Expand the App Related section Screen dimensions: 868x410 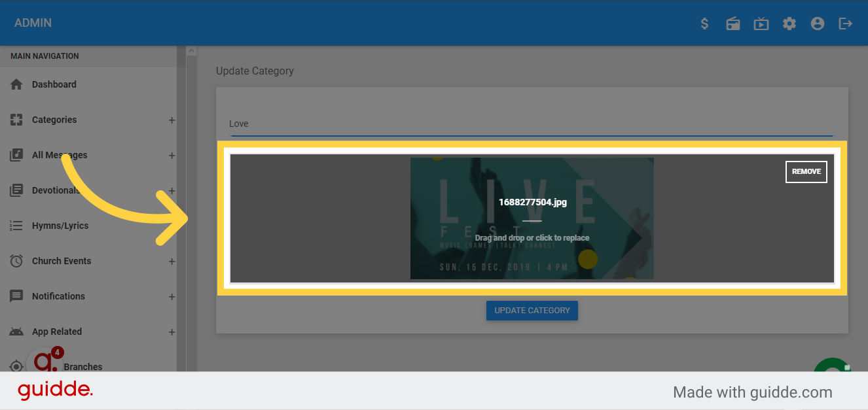[172, 331]
